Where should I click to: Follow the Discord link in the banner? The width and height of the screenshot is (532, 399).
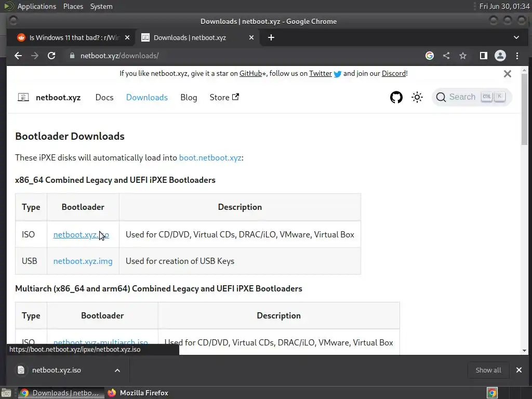pyautogui.click(x=394, y=74)
